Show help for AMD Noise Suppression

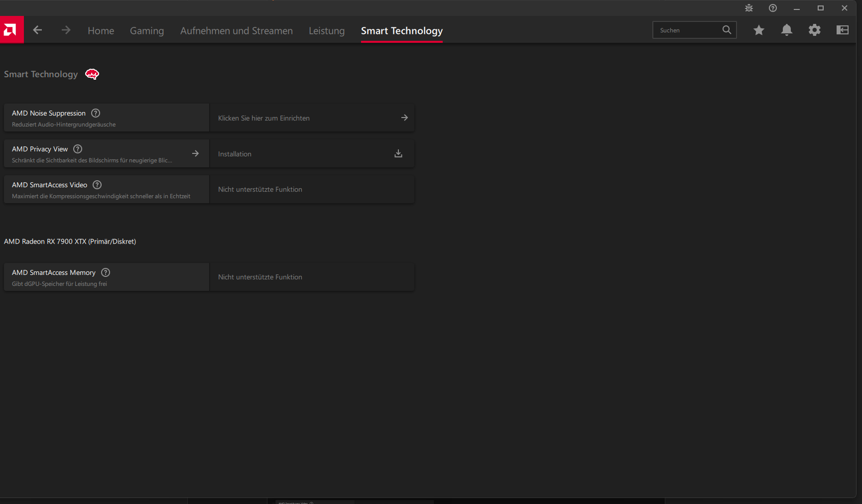[x=96, y=113]
